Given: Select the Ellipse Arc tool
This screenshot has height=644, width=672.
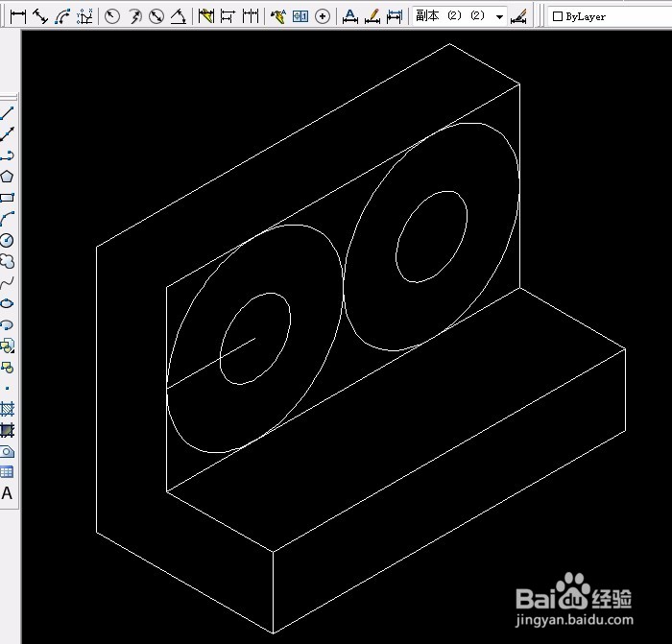Looking at the screenshot, I should pos(8,324).
